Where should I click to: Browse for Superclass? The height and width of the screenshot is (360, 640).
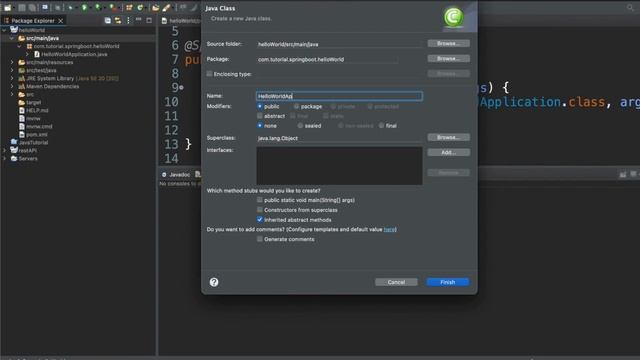pyautogui.click(x=449, y=137)
